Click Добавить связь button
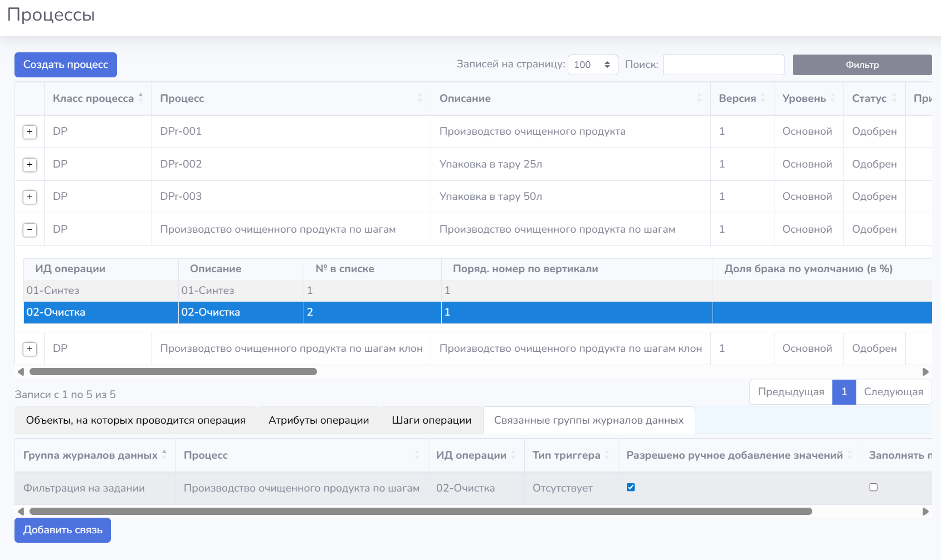This screenshot has height=560, width=941. (x=62, y=530)
